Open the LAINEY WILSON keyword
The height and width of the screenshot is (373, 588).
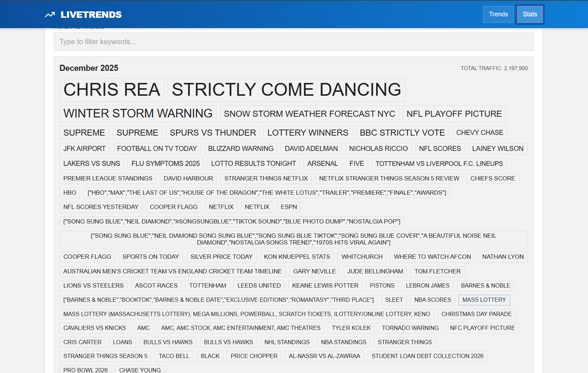(x=498, y=149)
